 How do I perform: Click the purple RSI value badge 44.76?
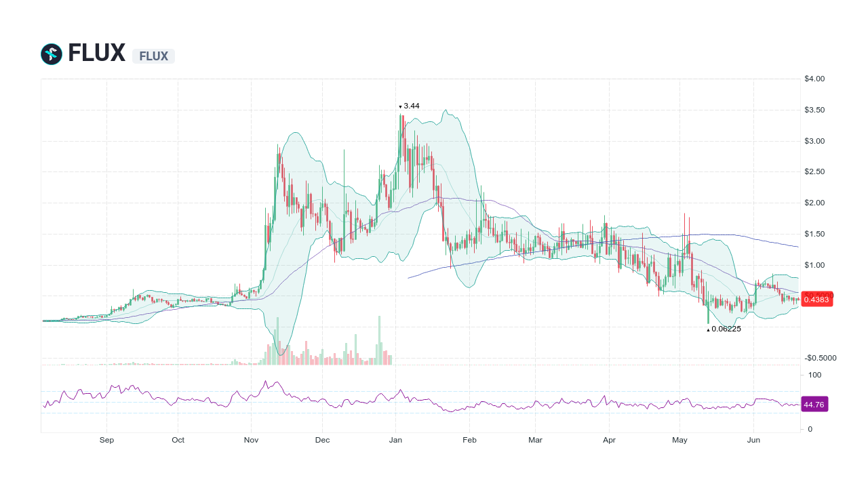coord(814,405)
